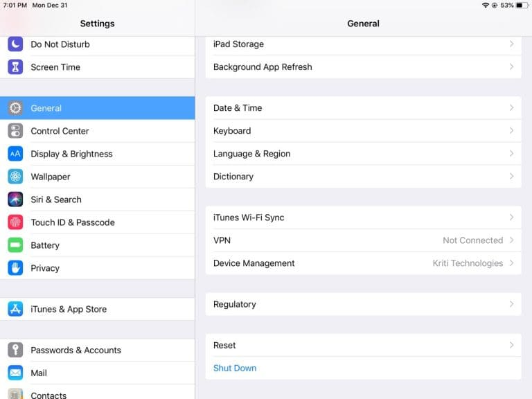Expand the Date & Time chevron
Viewport: 532px width, 399px height.
[x=511, y=108]
